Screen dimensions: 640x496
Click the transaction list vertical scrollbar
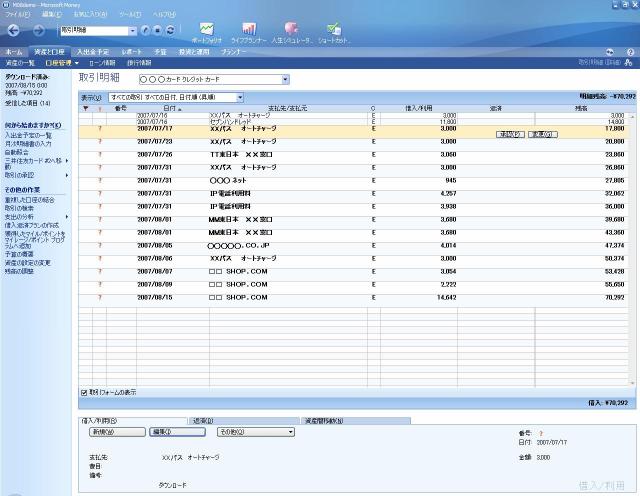(632, 249)
